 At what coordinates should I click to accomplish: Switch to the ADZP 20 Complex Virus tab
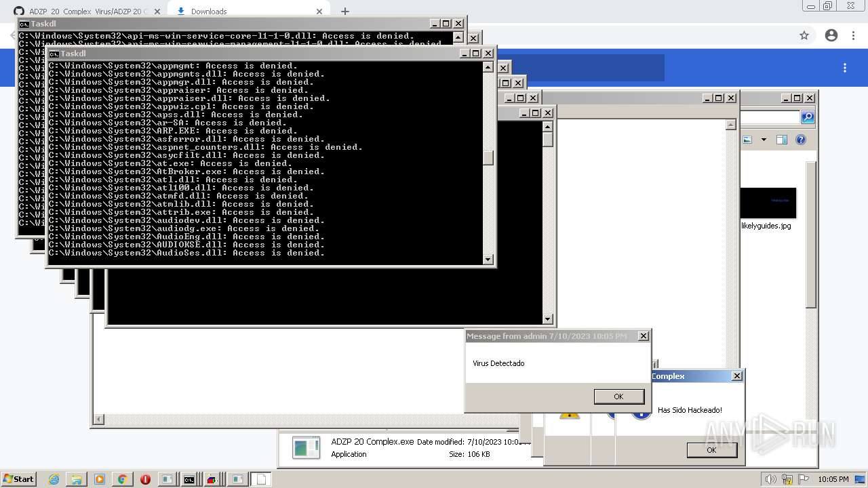[87, 12]
